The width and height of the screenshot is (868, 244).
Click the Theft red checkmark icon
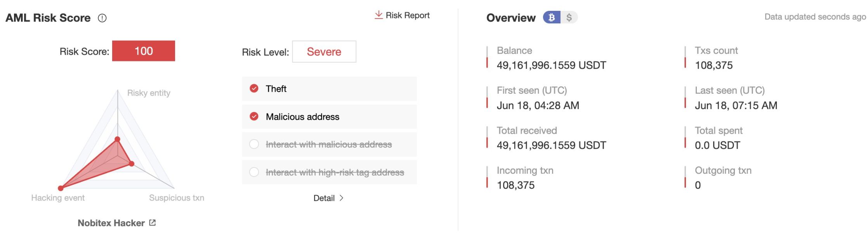tap(254, 89)
